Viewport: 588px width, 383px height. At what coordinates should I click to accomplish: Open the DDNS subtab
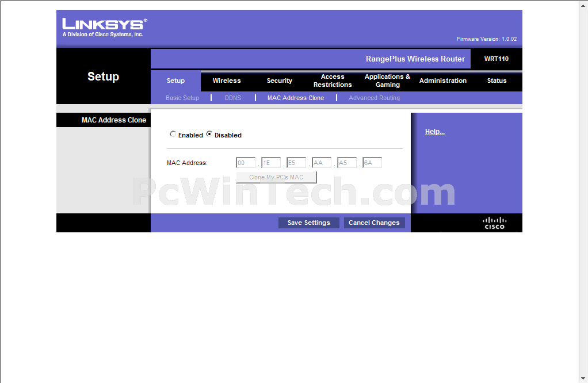click(x=233, y=98)
